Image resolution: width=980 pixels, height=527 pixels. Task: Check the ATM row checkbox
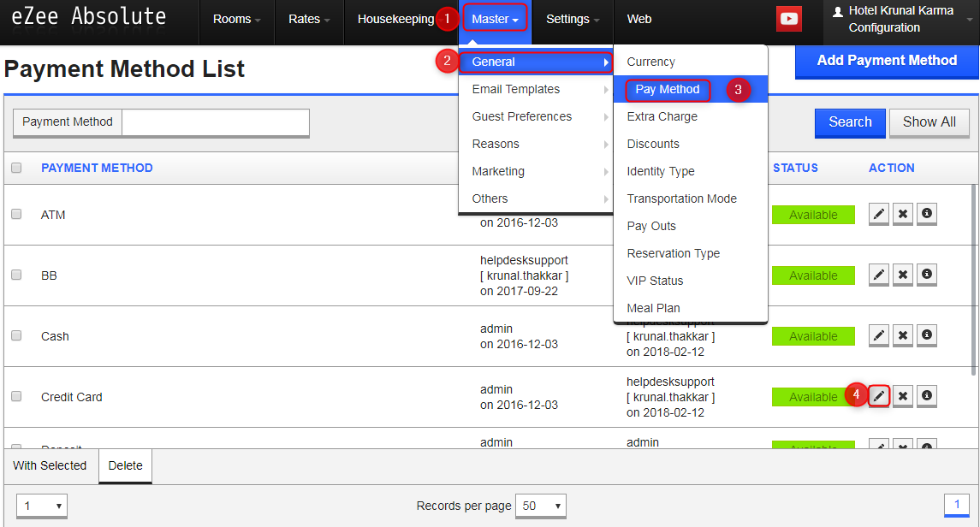16,214
